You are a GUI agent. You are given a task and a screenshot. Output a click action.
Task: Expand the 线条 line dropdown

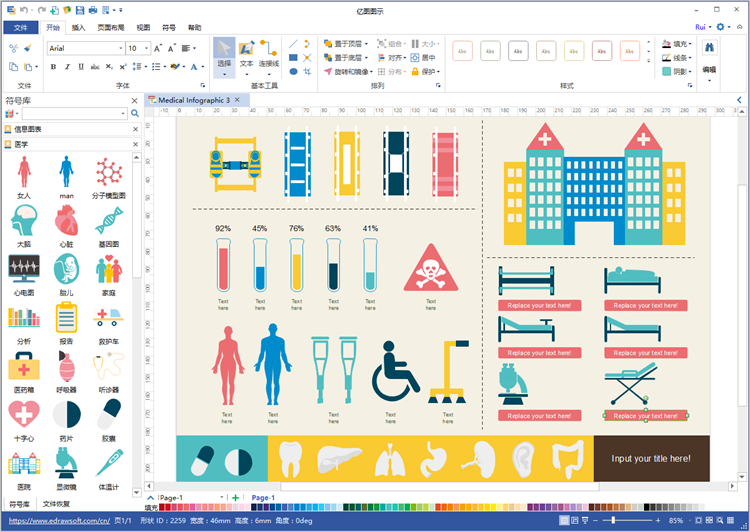pyautogui.click(x=690, y=58)
